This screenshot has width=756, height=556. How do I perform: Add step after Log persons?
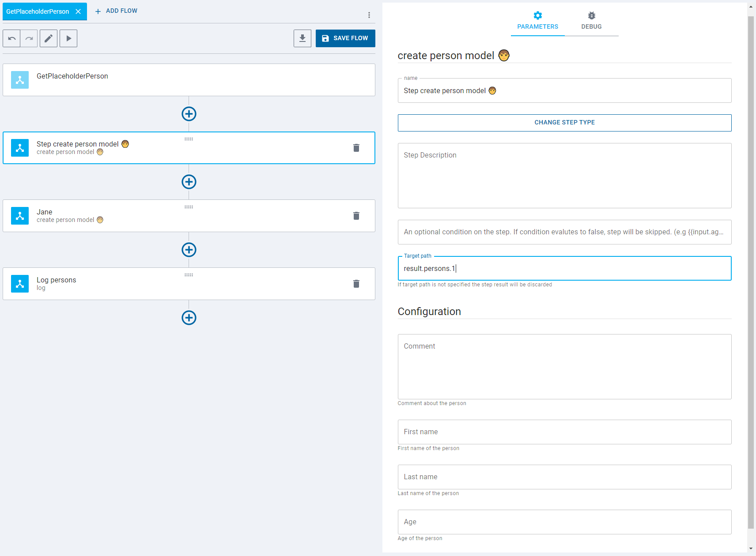click(189, 318)
